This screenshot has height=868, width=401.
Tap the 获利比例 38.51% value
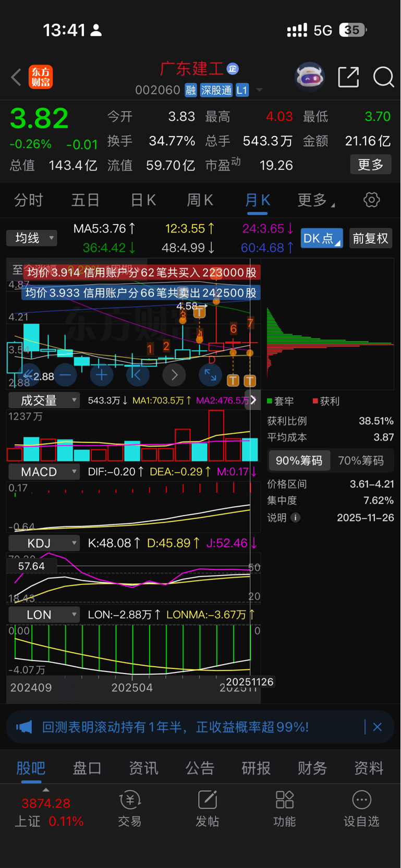point(376,421)
